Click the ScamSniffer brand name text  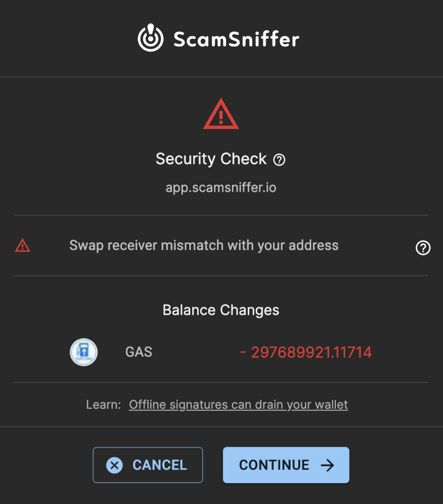[237, 39]
